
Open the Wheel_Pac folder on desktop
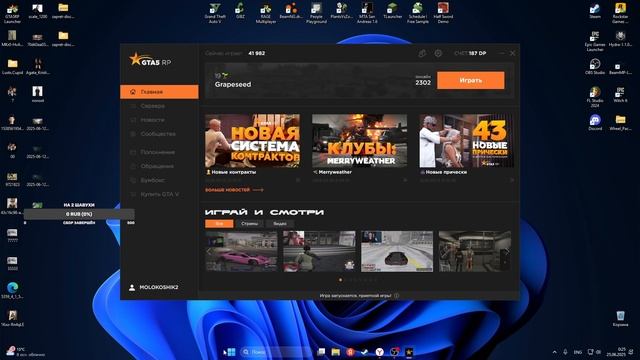tap(620, 122)
